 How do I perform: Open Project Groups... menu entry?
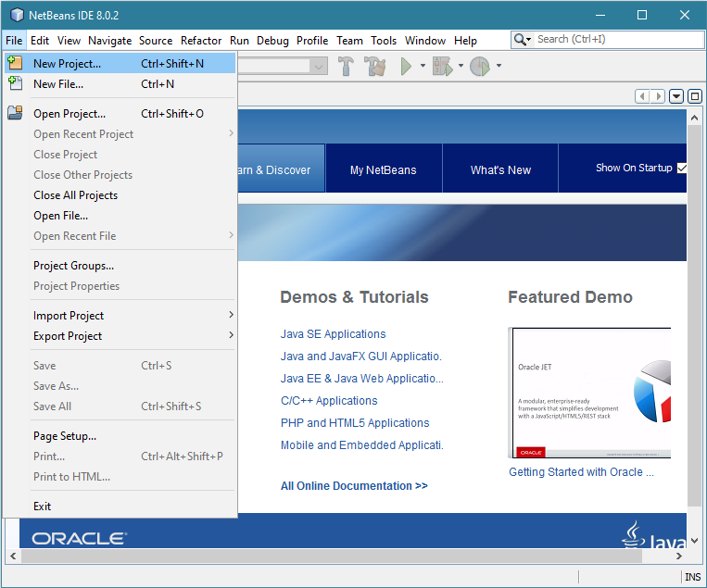[120, 266]
